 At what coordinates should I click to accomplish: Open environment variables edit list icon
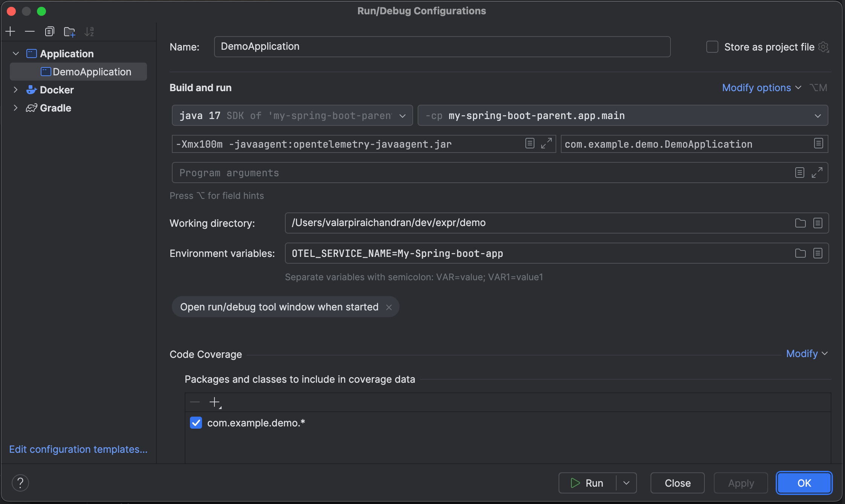point(817,253)
